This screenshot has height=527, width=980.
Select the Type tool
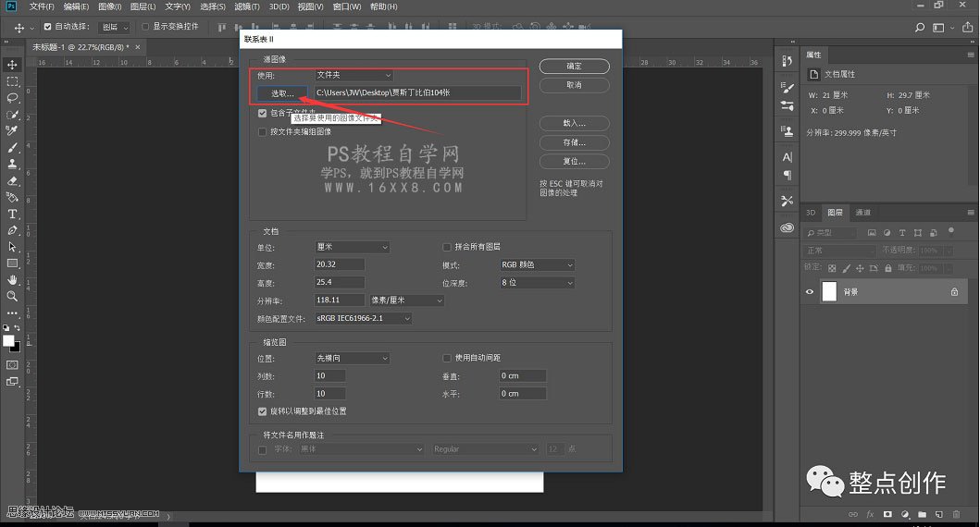pos(12,214)
